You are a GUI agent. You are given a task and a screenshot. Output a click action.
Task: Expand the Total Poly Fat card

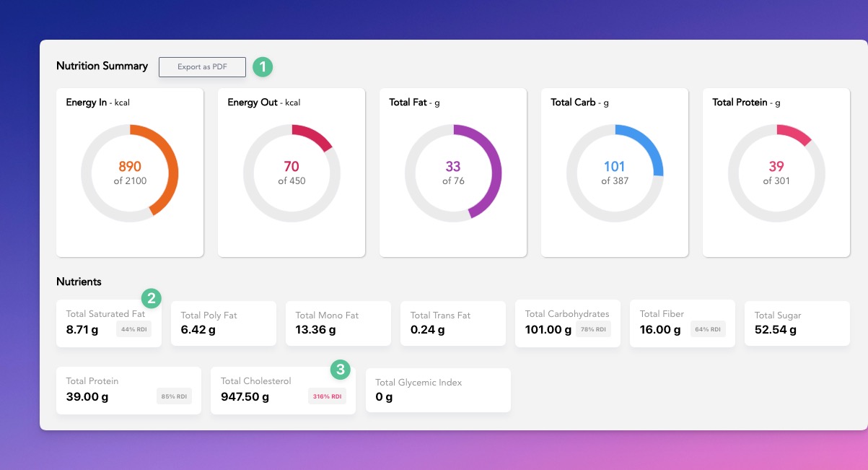point(224,323)
